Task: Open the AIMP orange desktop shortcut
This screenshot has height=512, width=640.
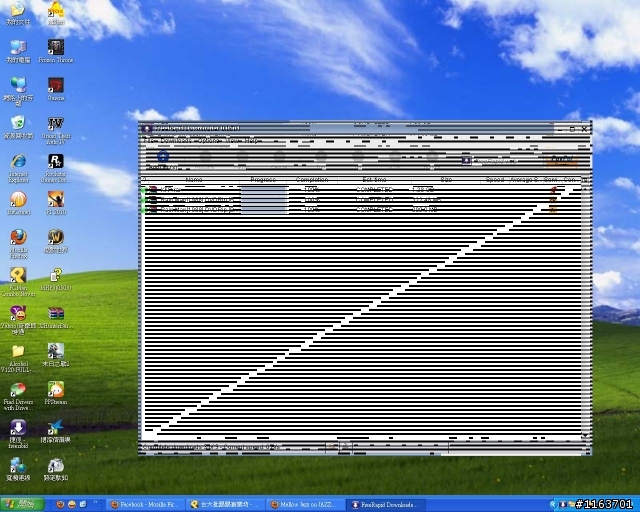Action: [56, 13]
